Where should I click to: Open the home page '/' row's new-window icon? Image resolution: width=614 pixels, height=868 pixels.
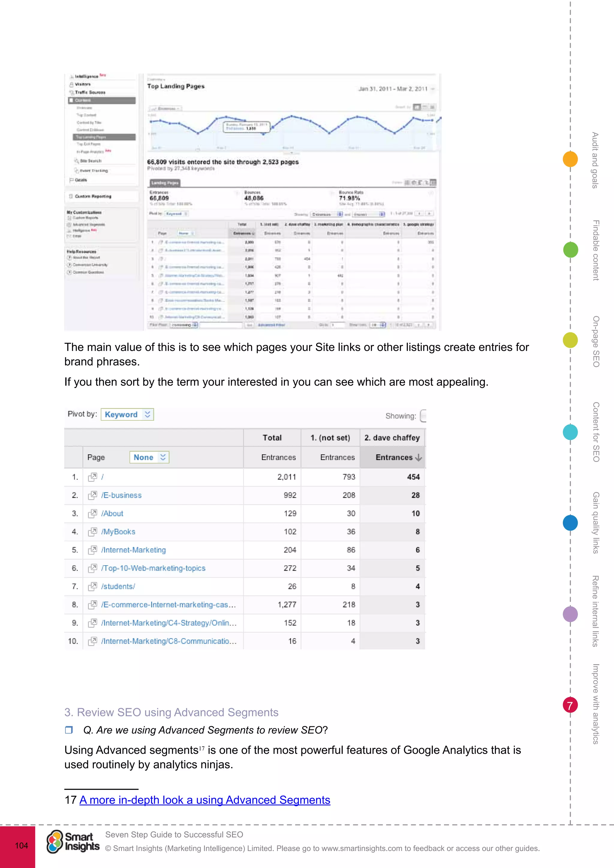coord(92,477)
